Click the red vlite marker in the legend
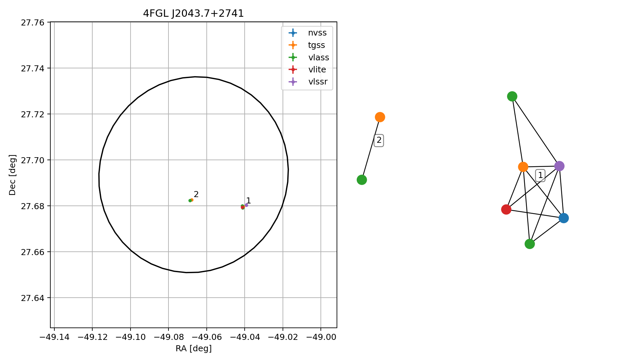The width and height of the screenshot is (644, 362). point(293,69)
